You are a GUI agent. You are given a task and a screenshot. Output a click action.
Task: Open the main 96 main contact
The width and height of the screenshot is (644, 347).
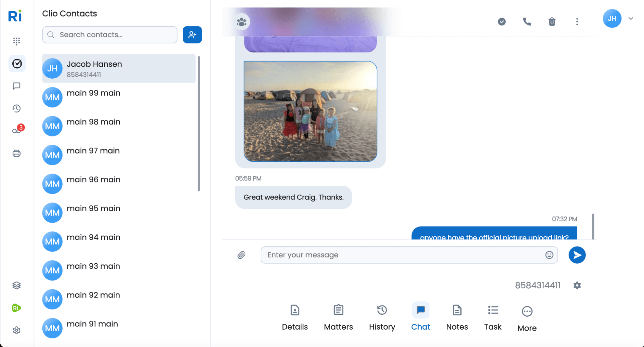(93, 180)
